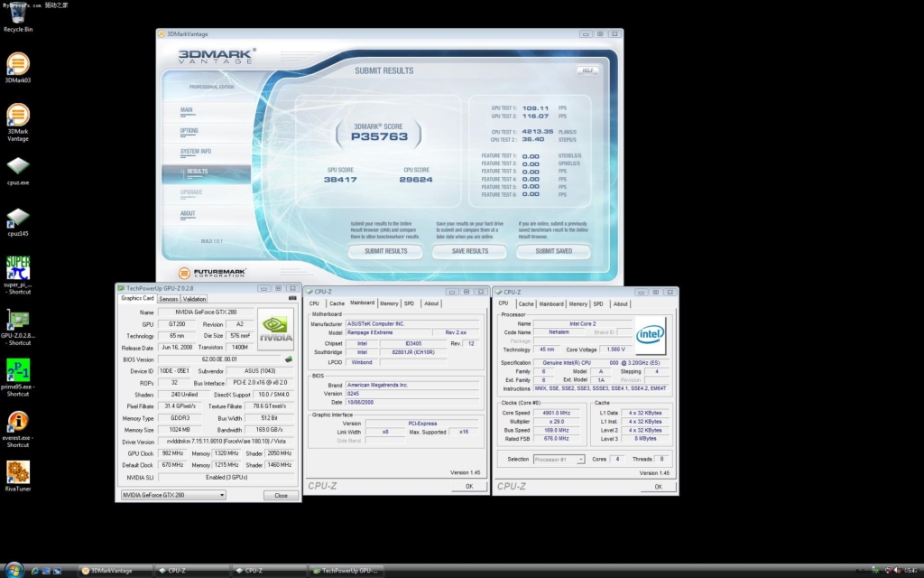Click the Intel logo in CPU-Z
The height and width of the screenshot is (578, 924).
tap(650, 336)
